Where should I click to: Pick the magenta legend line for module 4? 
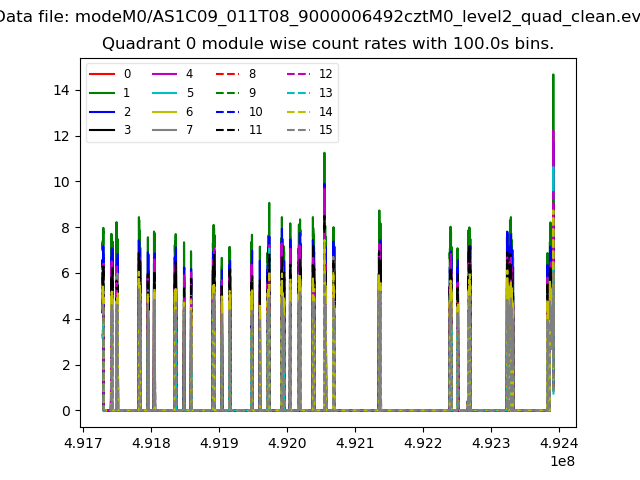[x=166, y=74]
